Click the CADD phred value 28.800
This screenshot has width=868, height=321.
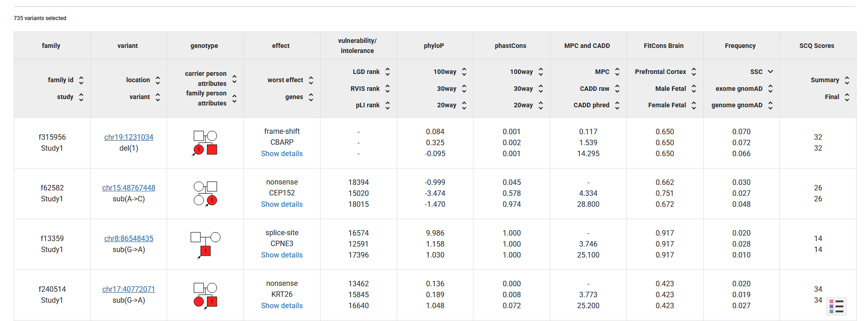coord(588,204)
